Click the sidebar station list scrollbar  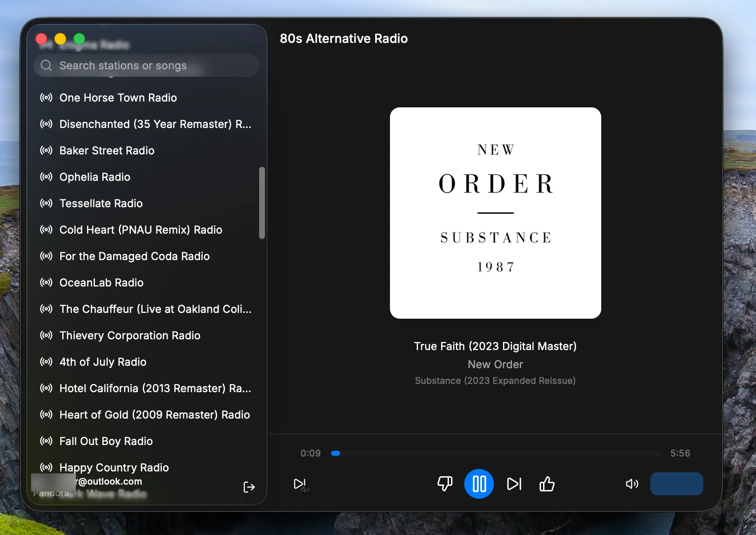point(262,203)
